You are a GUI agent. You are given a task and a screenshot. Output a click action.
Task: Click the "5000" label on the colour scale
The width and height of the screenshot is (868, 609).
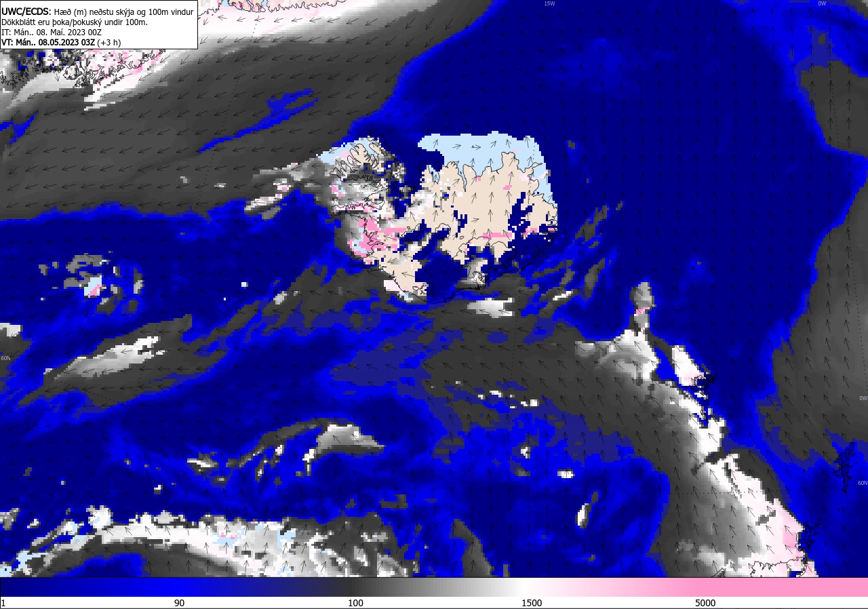click(705, 603)
